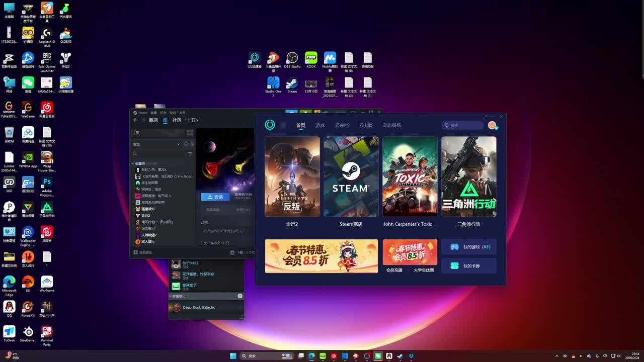Click the KOOK desktop shortcut
Viewport: 644px width, 362px height.
311,58
